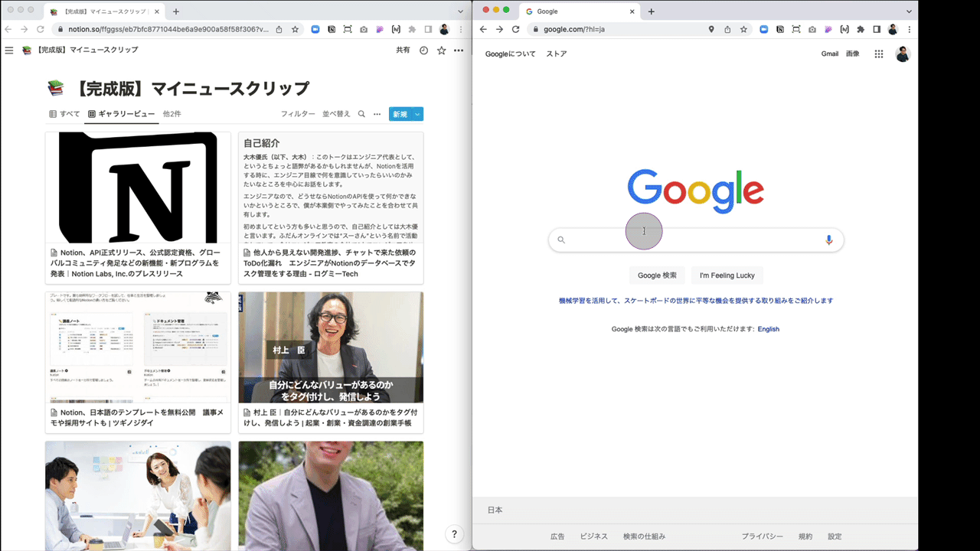
Task: Open ストア link
Action: pyautogui.click(x=557, y=54)
